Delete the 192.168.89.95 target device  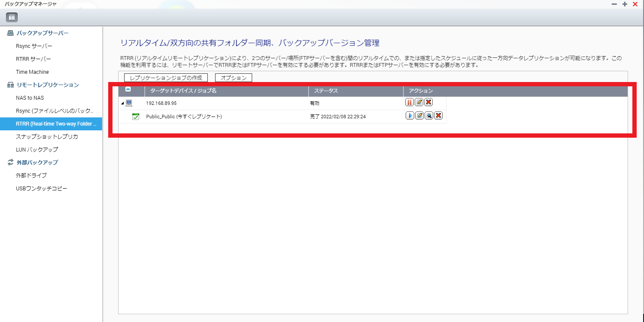pyautogui.click(x=428, y=102)
